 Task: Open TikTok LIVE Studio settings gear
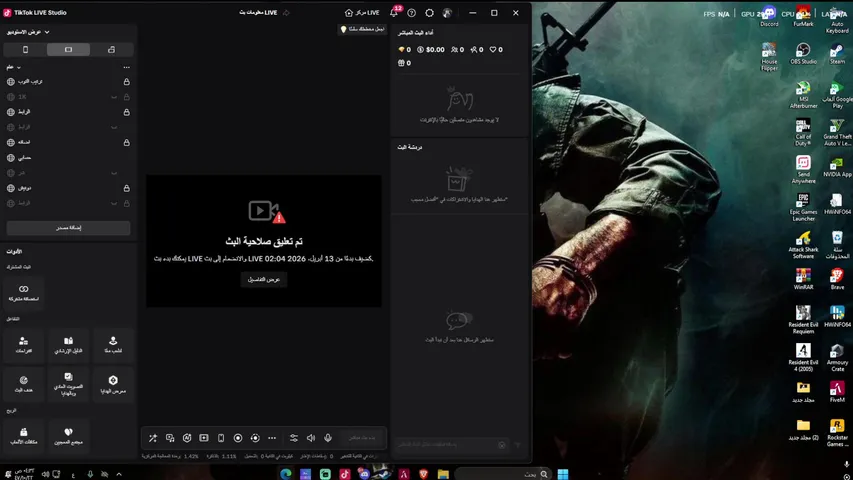(x=429, y=13)
